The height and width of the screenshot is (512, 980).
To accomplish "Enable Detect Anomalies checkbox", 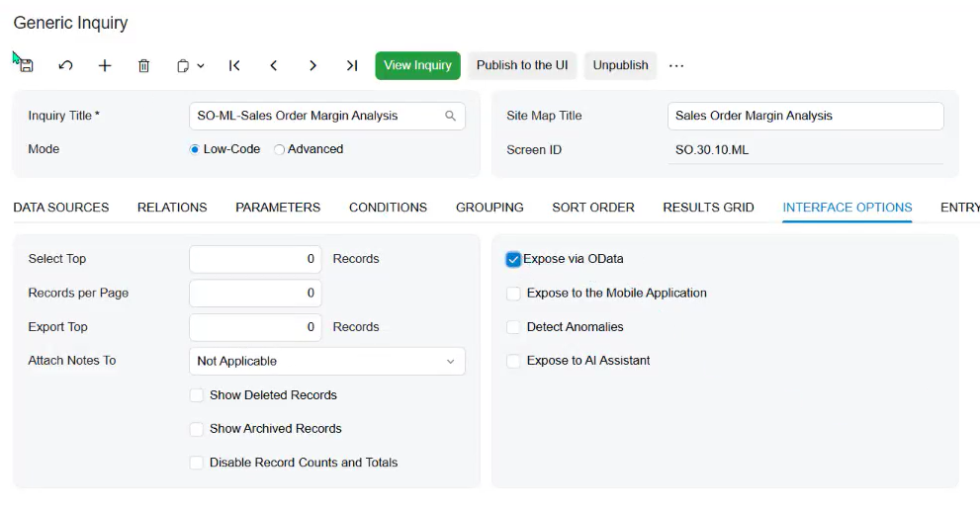I will (x=513, y=327).
